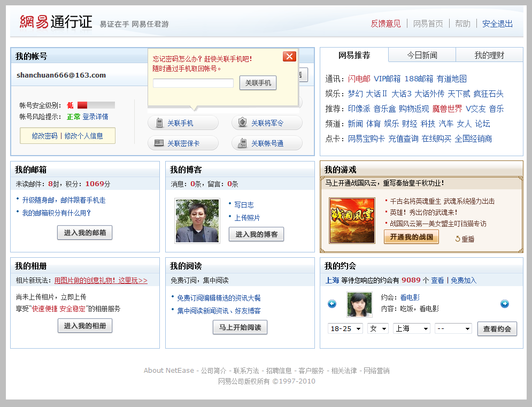Click the 重播 replay icon

[458, 239]
